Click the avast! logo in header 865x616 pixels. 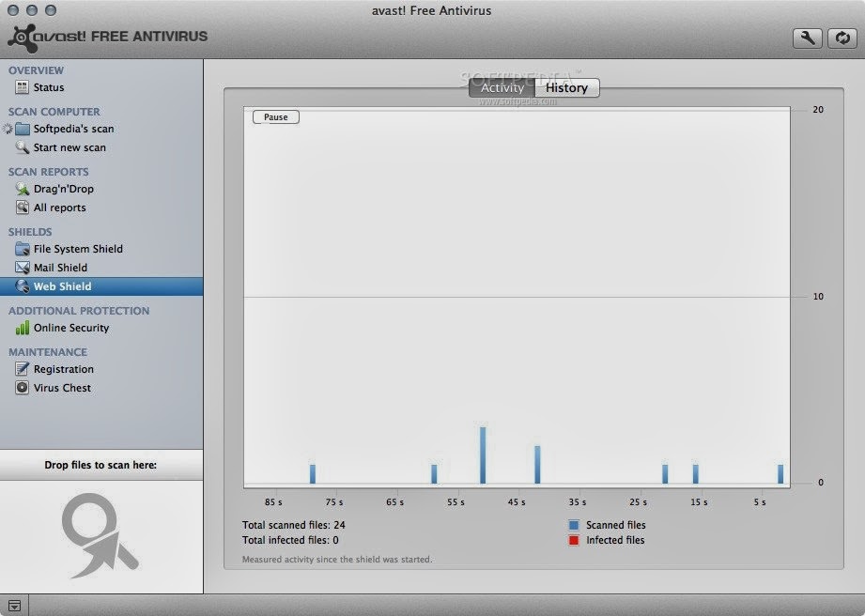tap(108, 38)
